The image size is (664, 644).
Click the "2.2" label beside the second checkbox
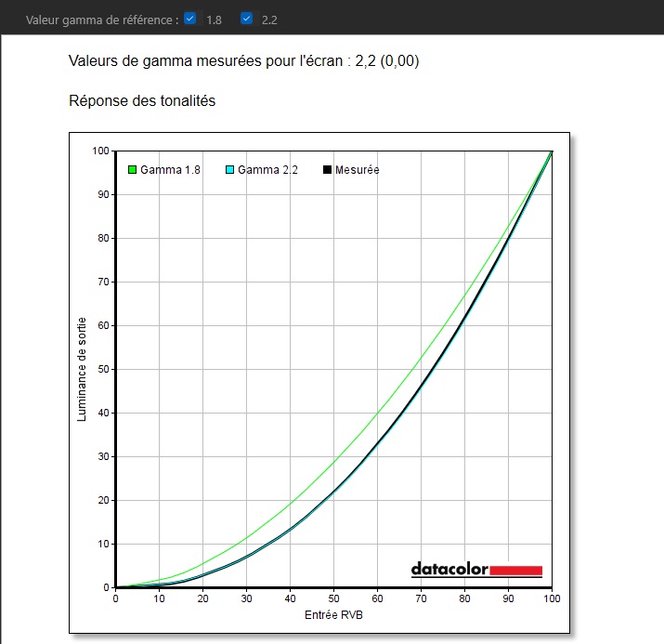(x=269, y=19)
